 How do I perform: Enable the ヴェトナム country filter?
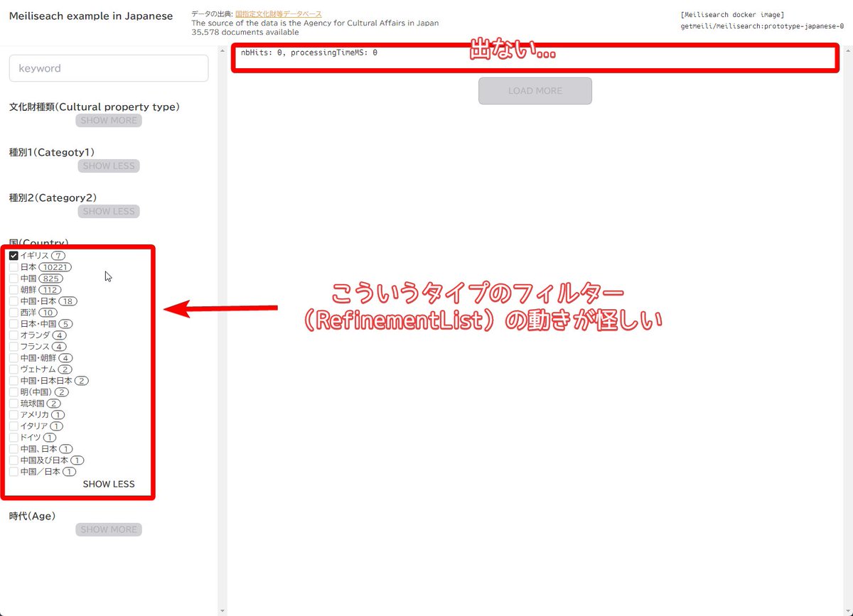click(x=13, y=369)
